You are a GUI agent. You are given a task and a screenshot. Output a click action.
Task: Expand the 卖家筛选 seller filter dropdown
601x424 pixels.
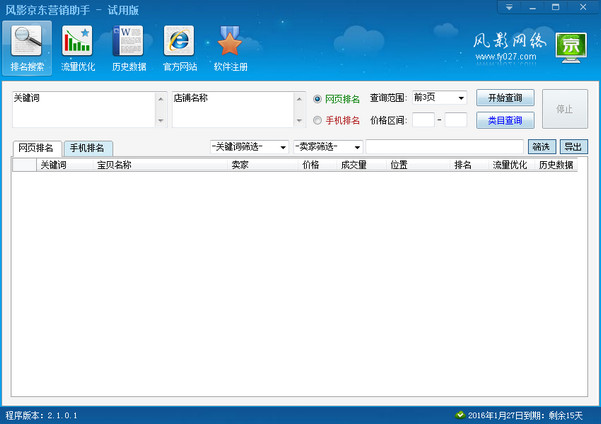pyautogui.click(x=357, y=147)
